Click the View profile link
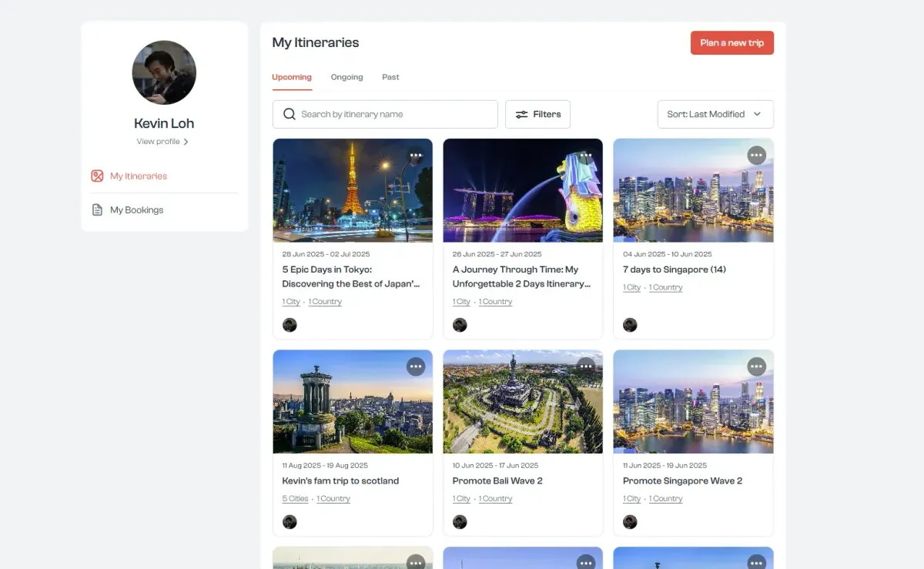This screenshot has width=924, height=569. point(158,142)
